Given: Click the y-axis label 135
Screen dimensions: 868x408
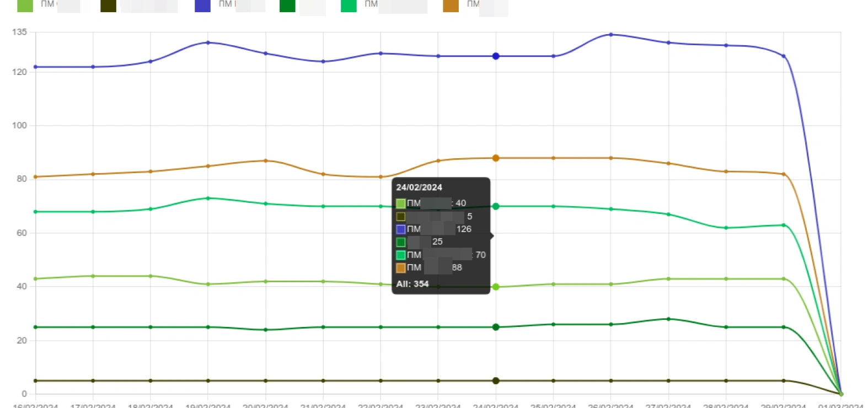Looking at the screenshot, I should pyautogui.click(x=19, y=32).
